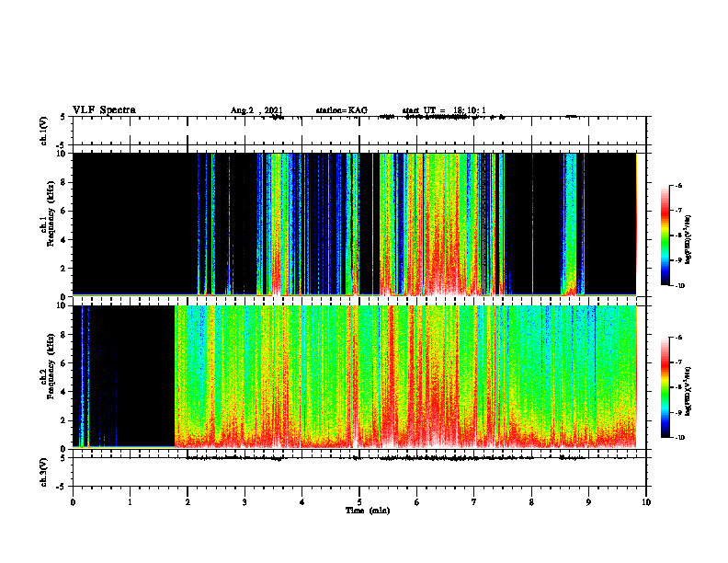Click the date text "Aug.2 , 2021"
The height and width of the screenshot is (563, 728).
click(256, 110)
